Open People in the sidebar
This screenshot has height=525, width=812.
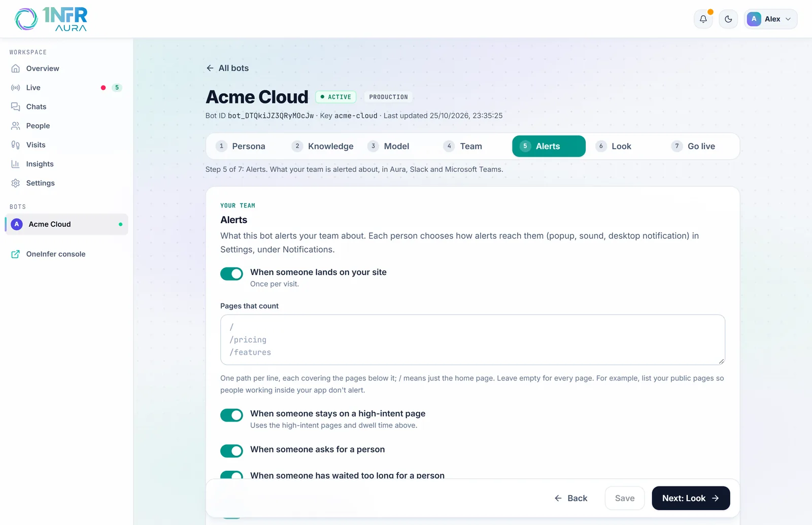66,126
